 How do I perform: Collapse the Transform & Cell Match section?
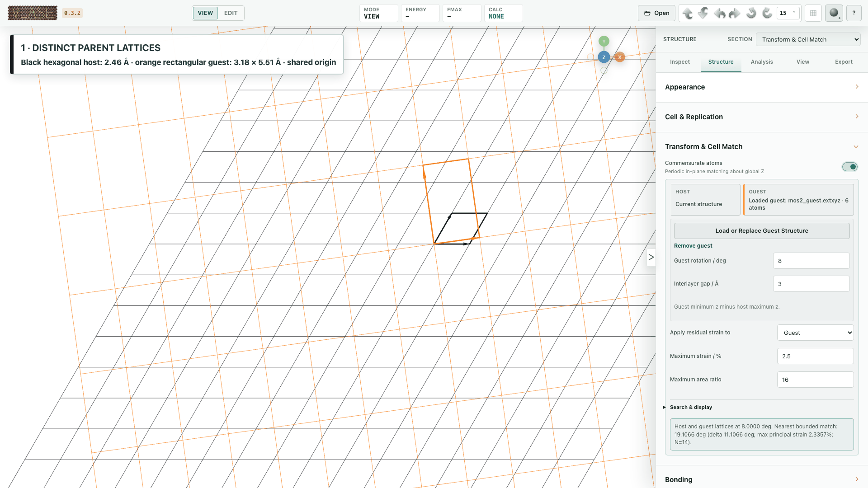click(762, 147)
